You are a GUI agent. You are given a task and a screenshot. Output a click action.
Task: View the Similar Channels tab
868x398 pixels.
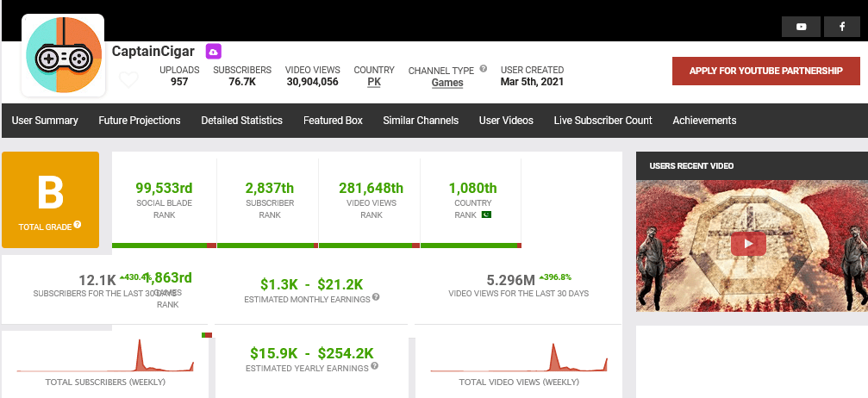421,120
